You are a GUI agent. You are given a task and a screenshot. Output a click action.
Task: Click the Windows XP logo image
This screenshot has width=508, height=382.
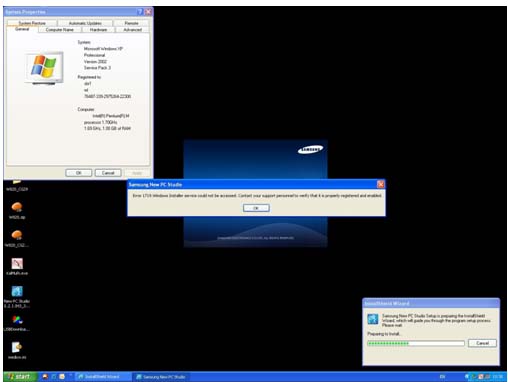pos(44,68)
